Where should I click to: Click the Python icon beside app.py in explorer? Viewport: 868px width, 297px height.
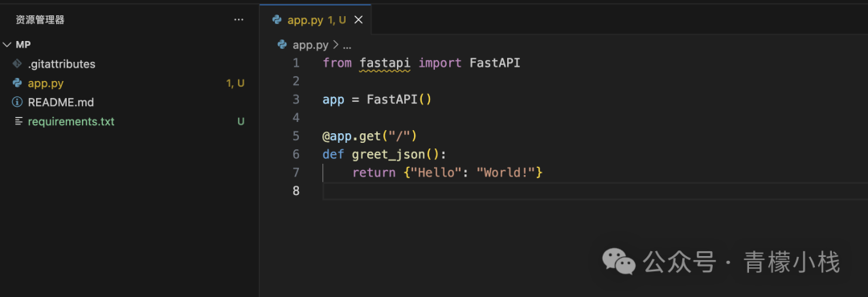pyautogui.click(x=17, y=83)
